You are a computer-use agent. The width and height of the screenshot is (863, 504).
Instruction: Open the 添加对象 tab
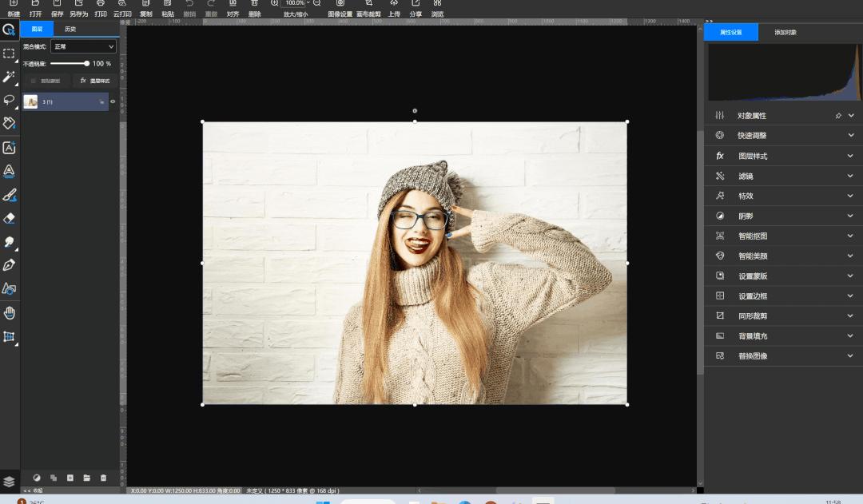785,33
